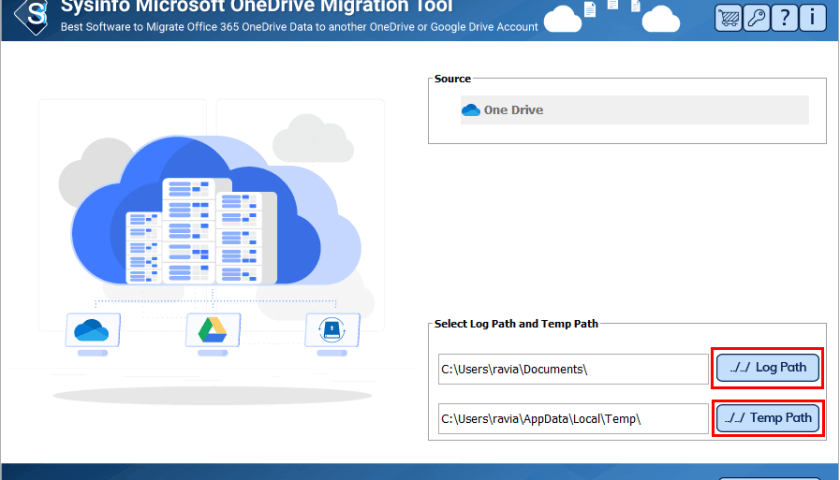The image size is (840, 480).
Task: Click the 'Select Log Path and Temp Path' label
Action: click(x=516, y=324)
